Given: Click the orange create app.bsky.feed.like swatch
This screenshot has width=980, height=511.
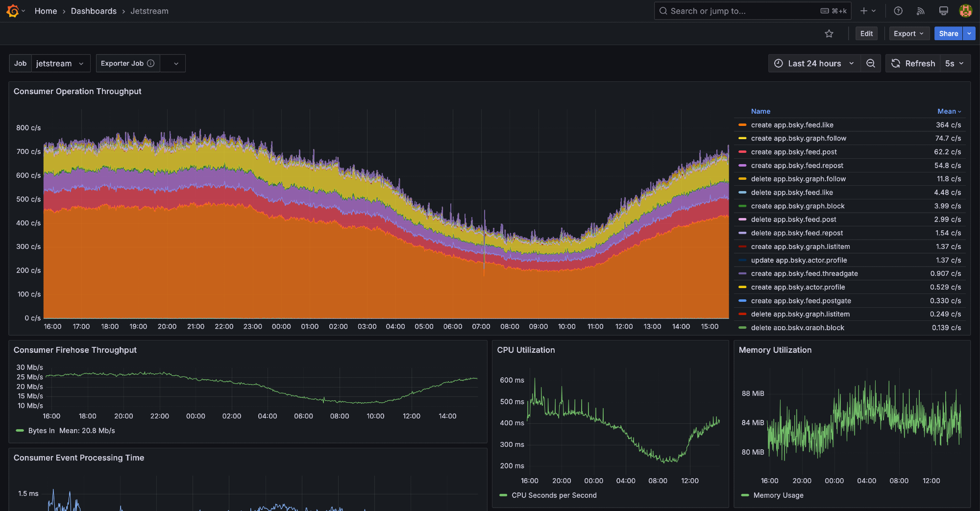Looking at the screenshot, I should click(x=742, y=125).
